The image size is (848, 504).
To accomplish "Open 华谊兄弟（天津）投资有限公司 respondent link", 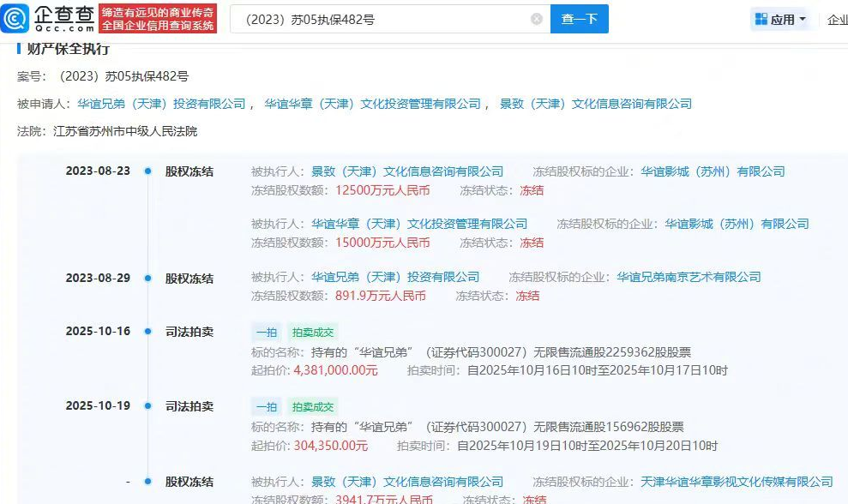I will pyautogui.click(x=161, y=104).
